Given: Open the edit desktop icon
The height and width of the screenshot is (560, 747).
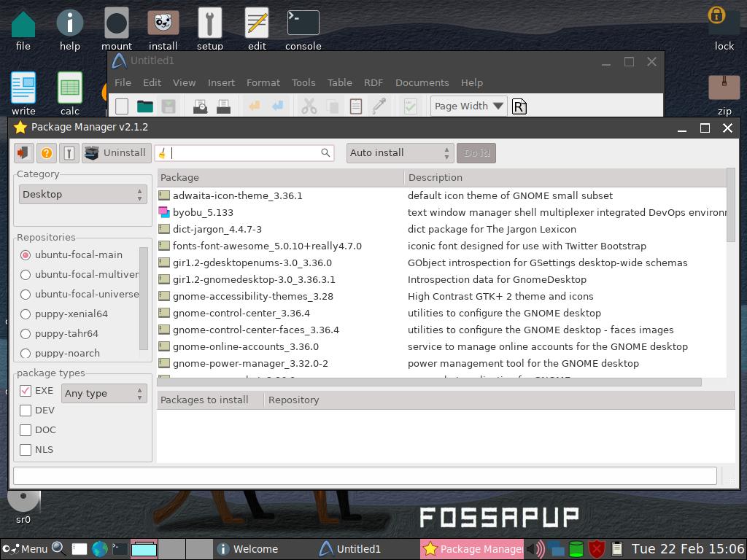Looking at the screenshot, I should [x=257, y=30].
